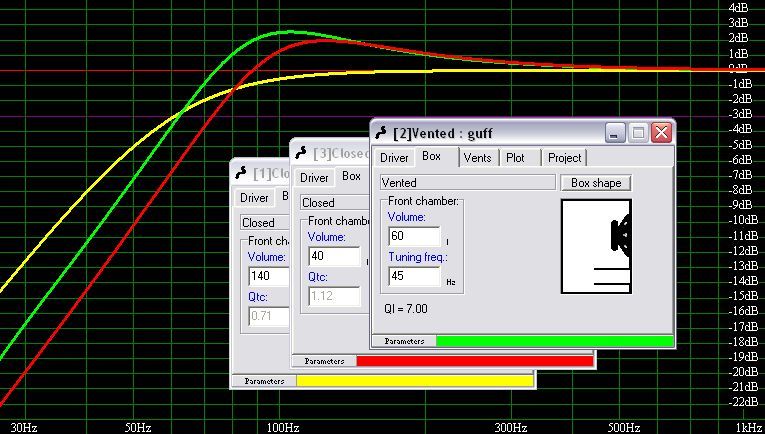
Task: Click the 1kHz axis label
Action: tap(749, 428)
